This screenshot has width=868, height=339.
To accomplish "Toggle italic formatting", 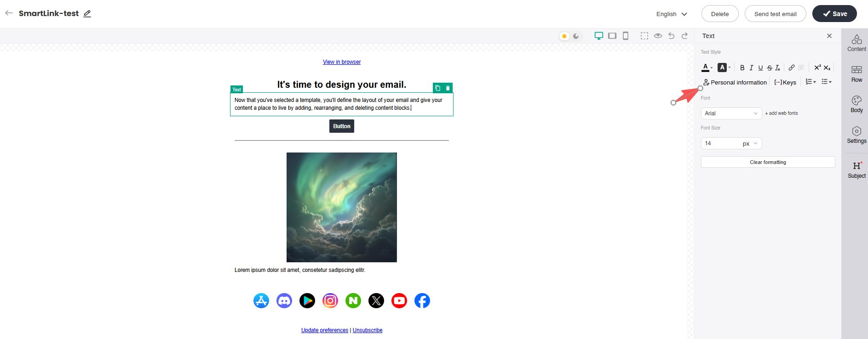I will click(x=751, y=68).
